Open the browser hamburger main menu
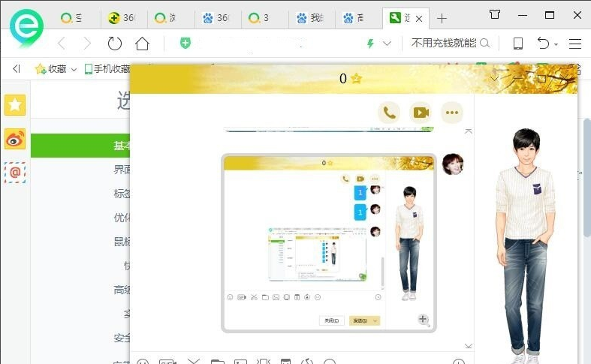This screenshot has width=591, height=364. [x=574, y=44]
